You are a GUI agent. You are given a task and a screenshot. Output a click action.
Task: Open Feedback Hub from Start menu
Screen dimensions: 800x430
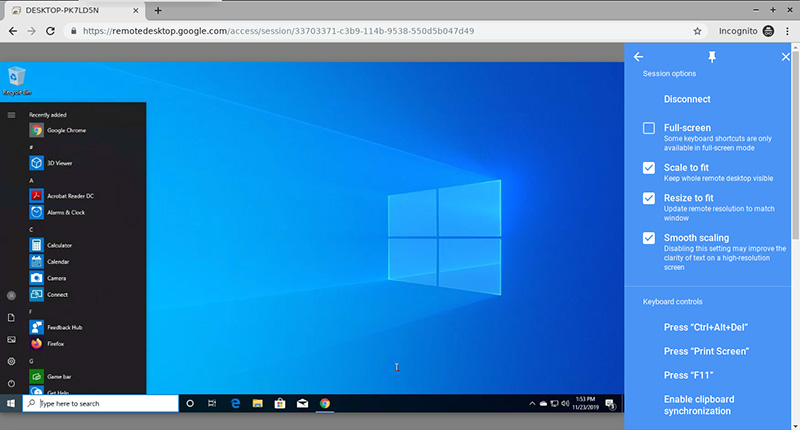click(56, 327)
